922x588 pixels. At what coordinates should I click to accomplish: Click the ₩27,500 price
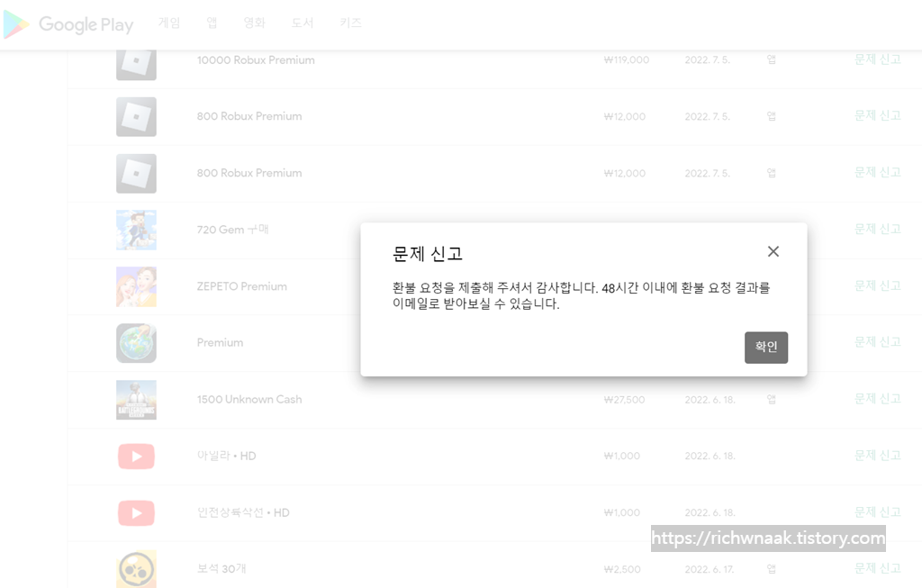pyautogui.click(x=624, y=400)
